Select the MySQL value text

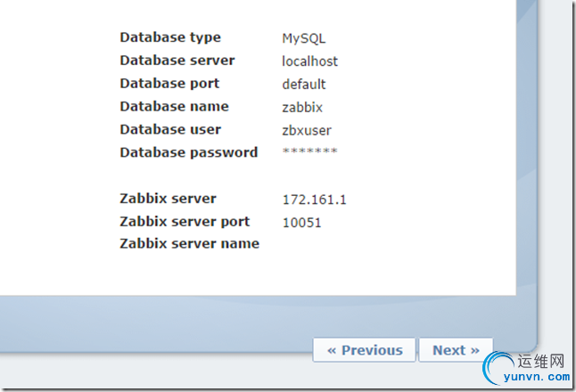point(304,38)
